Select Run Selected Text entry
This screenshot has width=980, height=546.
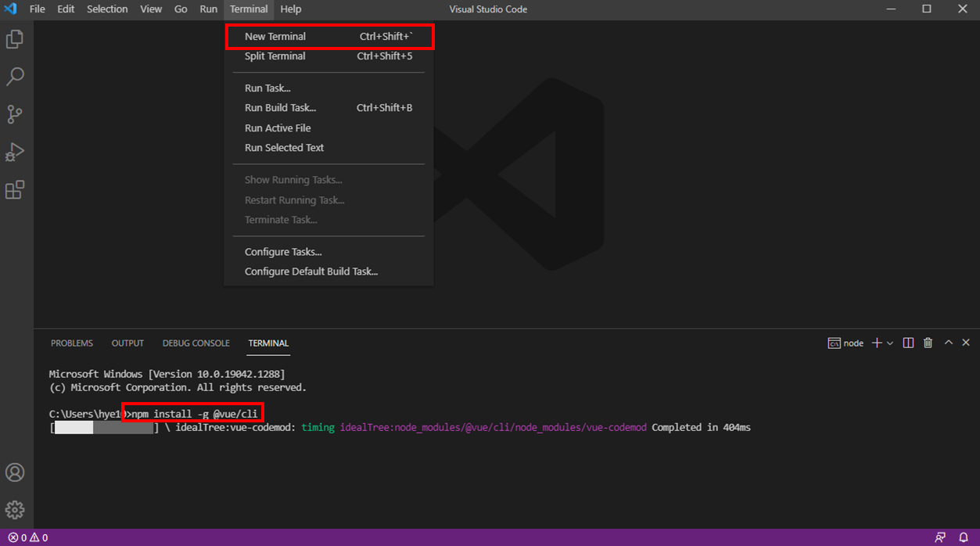click(x=328, y=148)
